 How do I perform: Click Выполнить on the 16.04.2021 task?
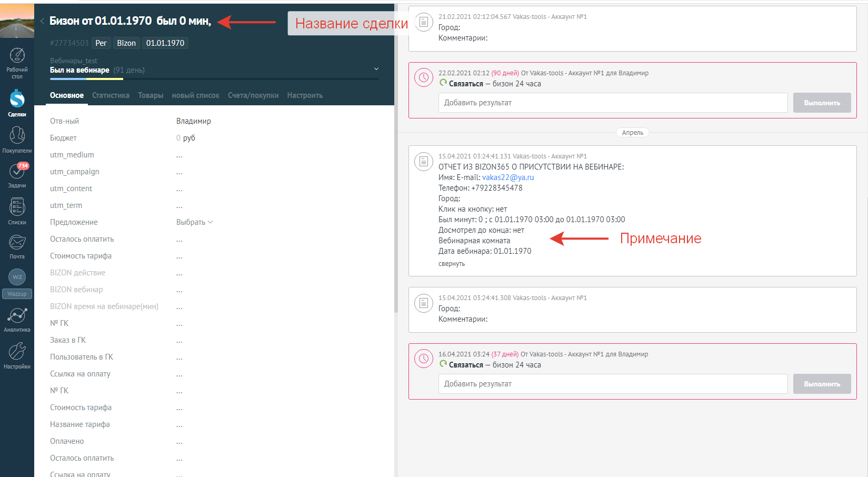pos(822,384)
